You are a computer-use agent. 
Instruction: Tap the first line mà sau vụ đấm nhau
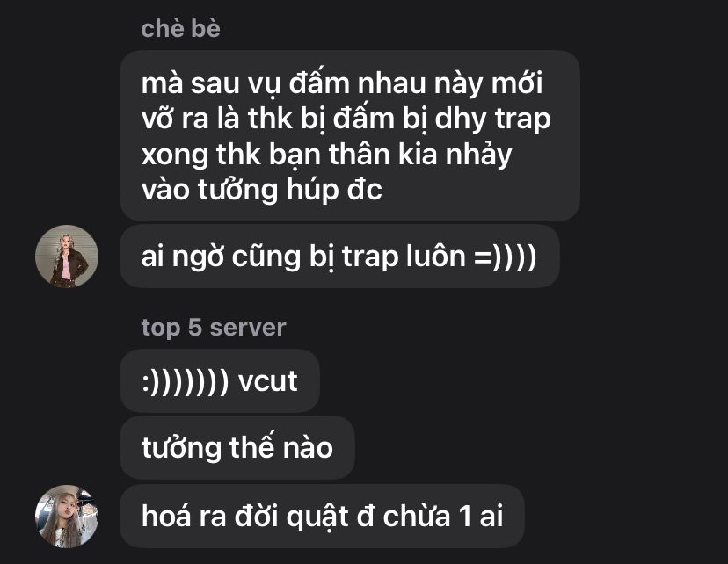tap(342, 84)
